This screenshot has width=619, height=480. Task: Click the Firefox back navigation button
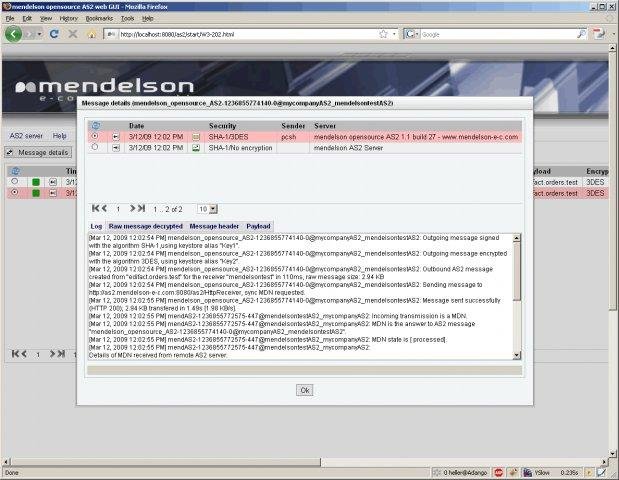pyautogui.click(x=14, y=34)
